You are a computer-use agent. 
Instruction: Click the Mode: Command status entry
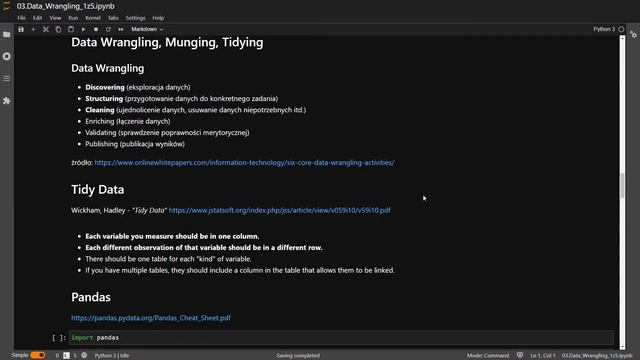(x=488, y=356)
